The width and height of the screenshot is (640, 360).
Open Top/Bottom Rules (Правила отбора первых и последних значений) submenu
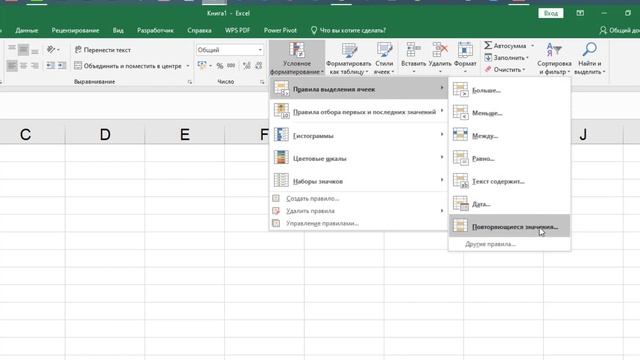[x=359, y=112]
